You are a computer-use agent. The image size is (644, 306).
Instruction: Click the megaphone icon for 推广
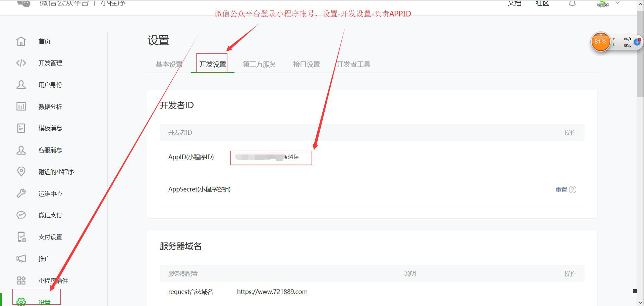[x=21, y=259]
